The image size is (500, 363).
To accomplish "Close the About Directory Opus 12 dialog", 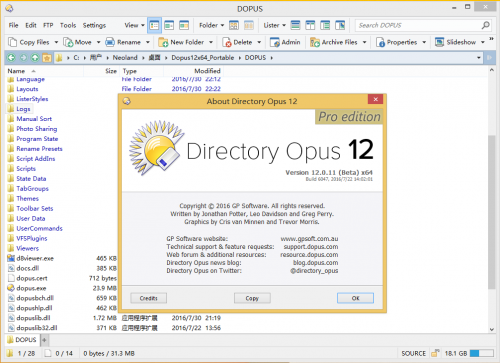I will pyautogui.click(x=375, y=99).
